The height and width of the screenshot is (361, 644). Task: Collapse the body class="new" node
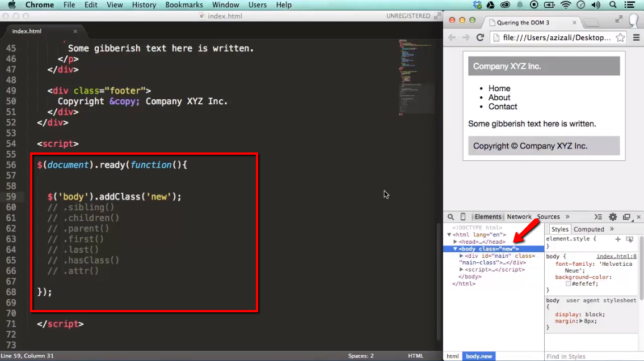tap(455, 249)
